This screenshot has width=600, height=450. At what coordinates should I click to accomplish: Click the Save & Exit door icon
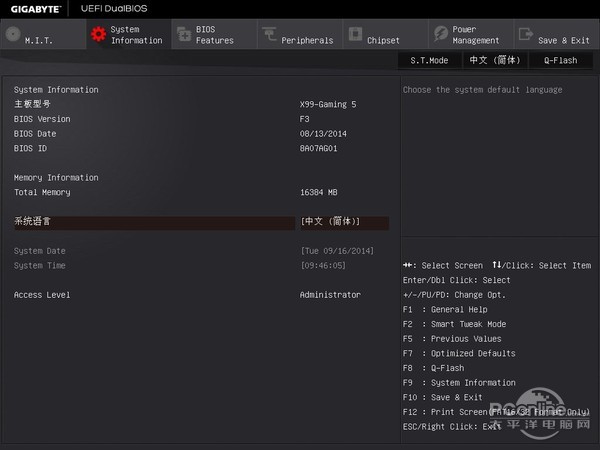click(526, 34)
